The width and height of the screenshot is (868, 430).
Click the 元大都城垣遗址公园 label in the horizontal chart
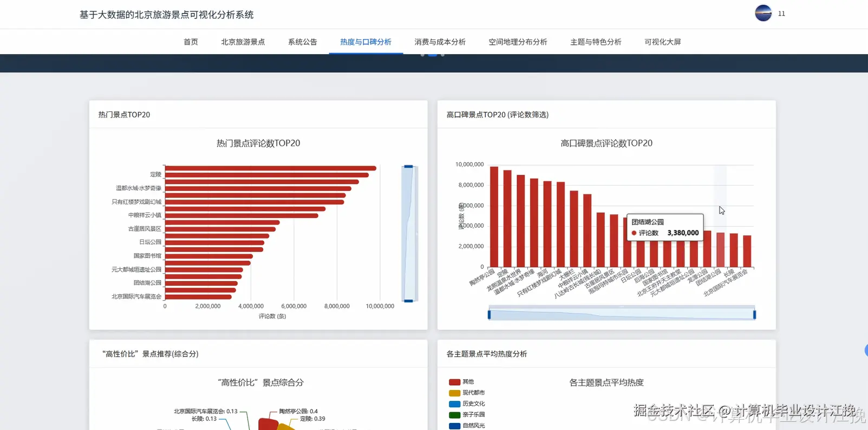pos(136,269)
